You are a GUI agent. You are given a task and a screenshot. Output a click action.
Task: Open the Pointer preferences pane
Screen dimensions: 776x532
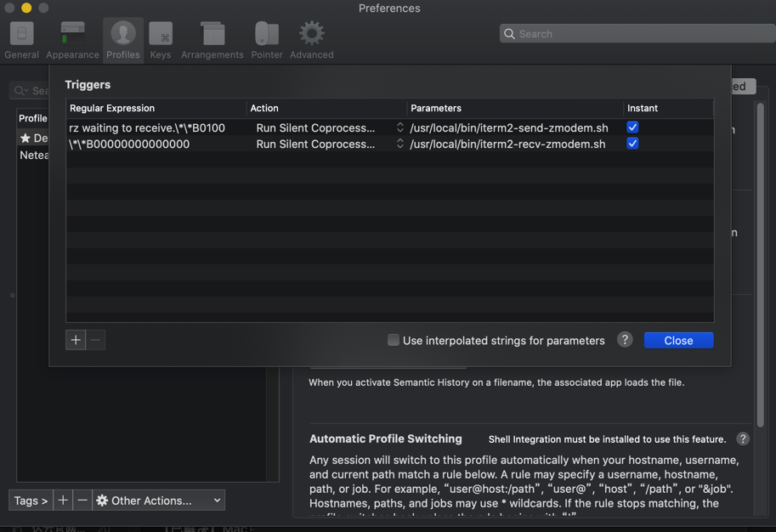(266, 40)
